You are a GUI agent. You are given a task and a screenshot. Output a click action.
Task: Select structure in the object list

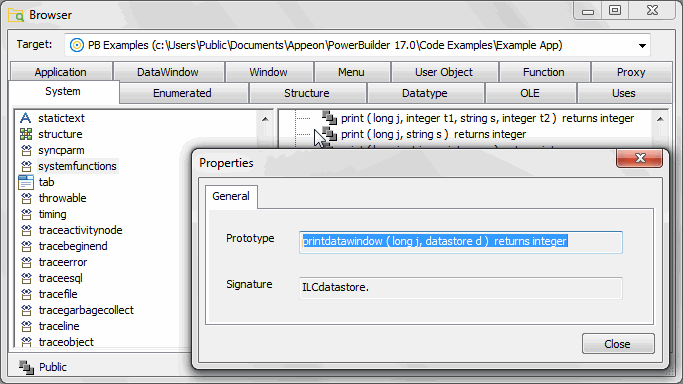pyautogui.click(x=60, y=134)
